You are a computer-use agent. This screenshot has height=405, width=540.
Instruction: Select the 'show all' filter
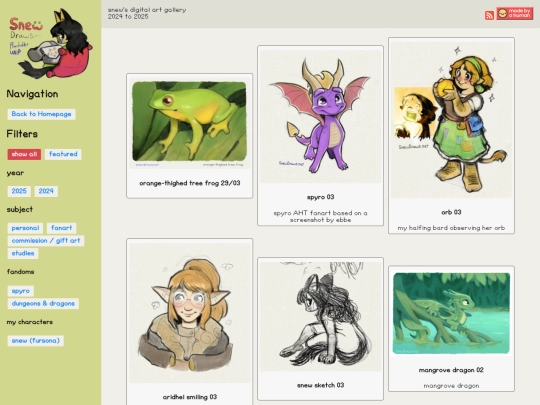coord(24,154)
